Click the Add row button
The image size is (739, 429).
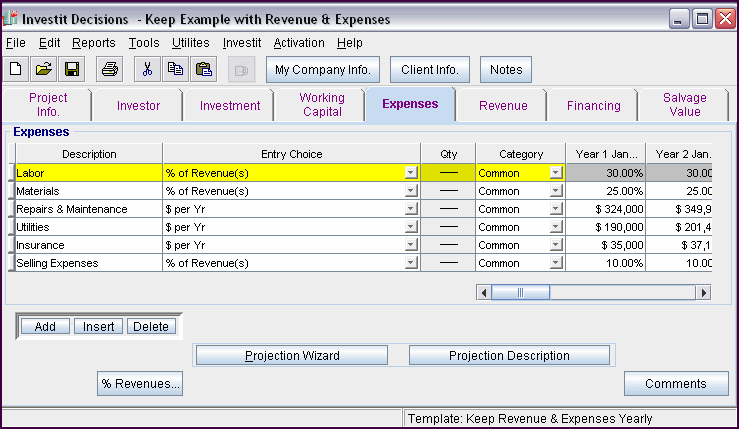[x=45, y=326]
